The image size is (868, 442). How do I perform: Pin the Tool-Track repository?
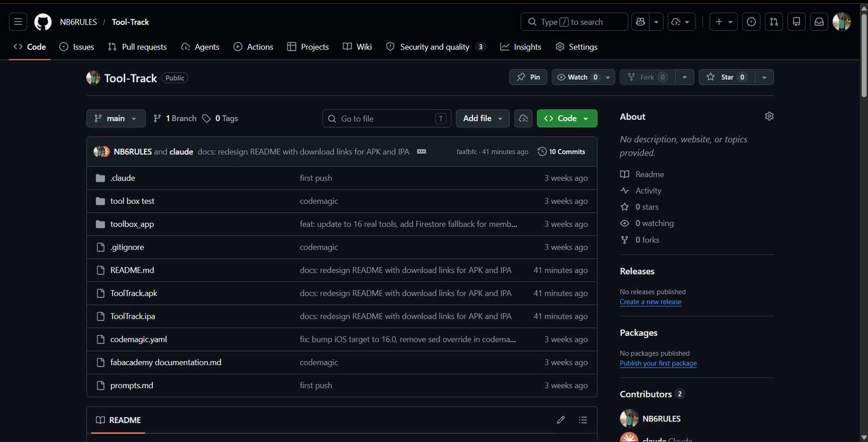tap(528, 77)
